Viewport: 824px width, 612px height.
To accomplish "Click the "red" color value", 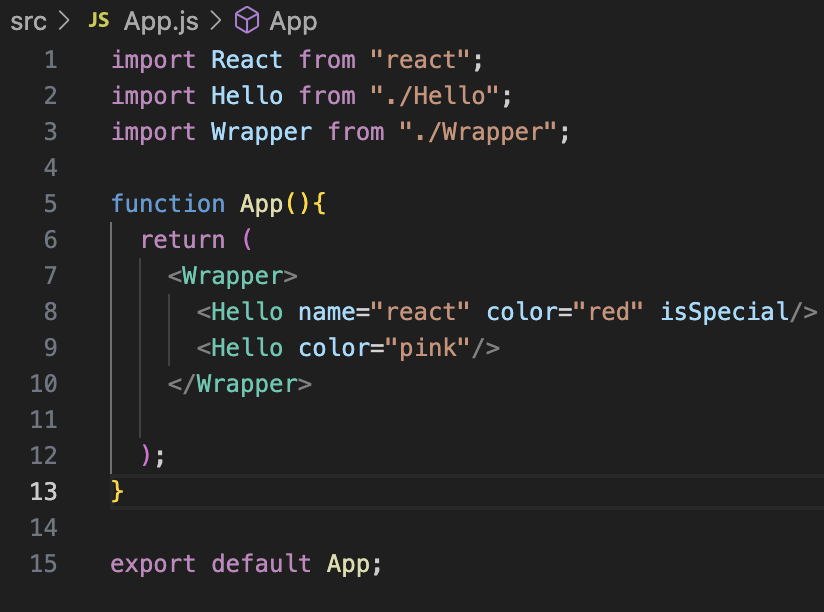I will (x=607, y=312).
